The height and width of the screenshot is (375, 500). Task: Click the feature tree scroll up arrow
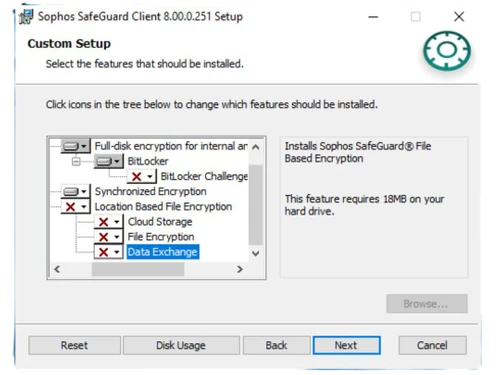tap(256, 147)
